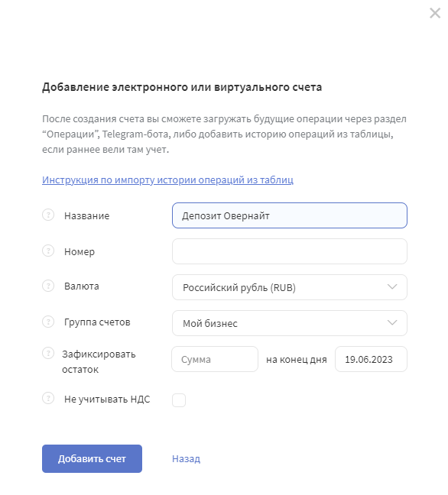Click the help icon beside Не учитывать НДС
The height and width of the screenshot is (495, 448).
point(48,398)
